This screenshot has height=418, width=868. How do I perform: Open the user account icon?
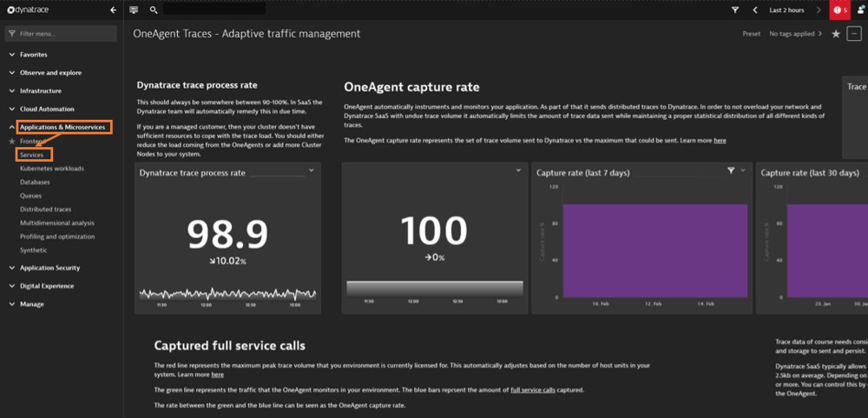tap(861, 10)
